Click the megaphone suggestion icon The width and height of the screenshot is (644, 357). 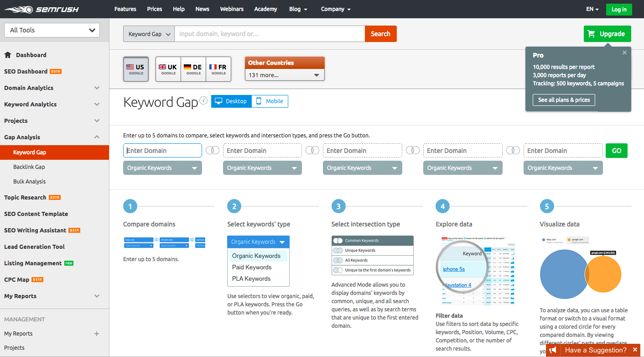(x=552, y=350)
